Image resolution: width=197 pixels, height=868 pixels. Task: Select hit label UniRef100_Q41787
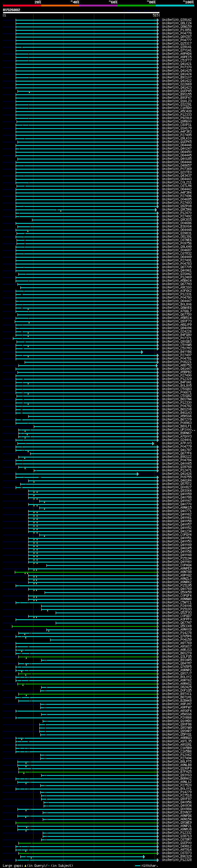(x=176, y=450)
